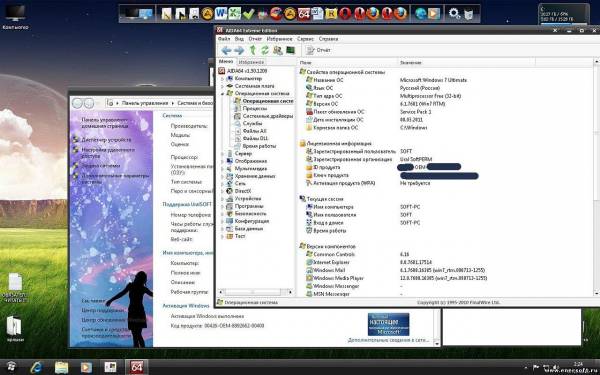Open Windows Explorer folder on taskbar

pos(61,367)
